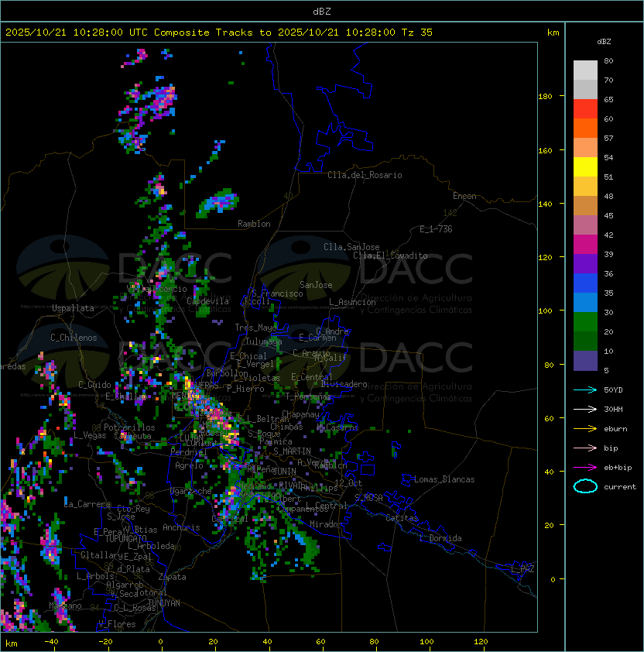The height and width of the screenshot is (652, 644).
Task: Click the Uspallata town label
Action: click(x=73, y=308)
